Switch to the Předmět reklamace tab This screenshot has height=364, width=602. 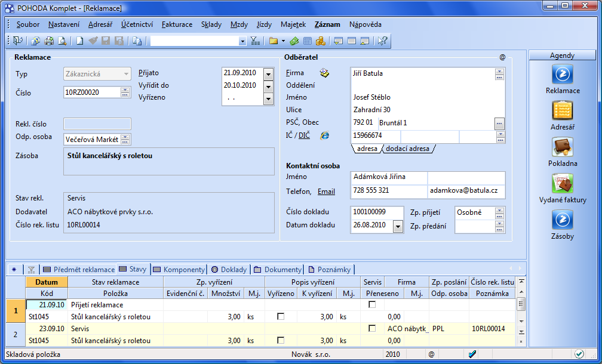(79, 270)
